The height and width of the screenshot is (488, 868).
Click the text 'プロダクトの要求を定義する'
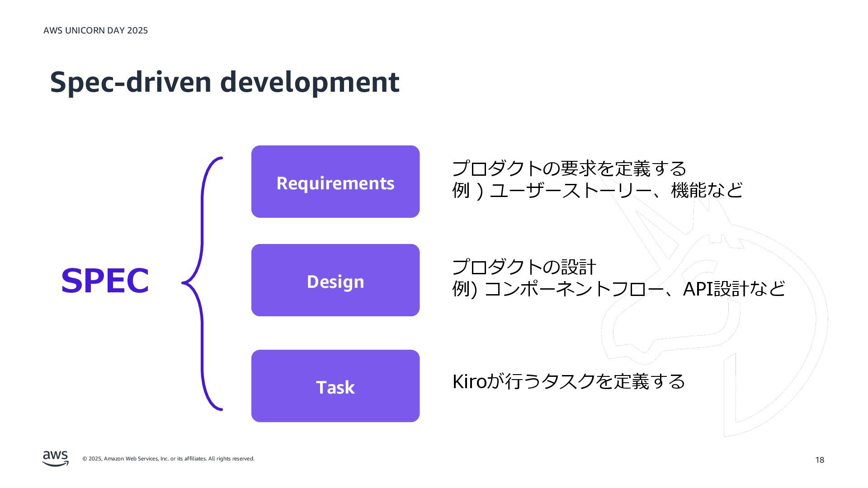(569, 169)
